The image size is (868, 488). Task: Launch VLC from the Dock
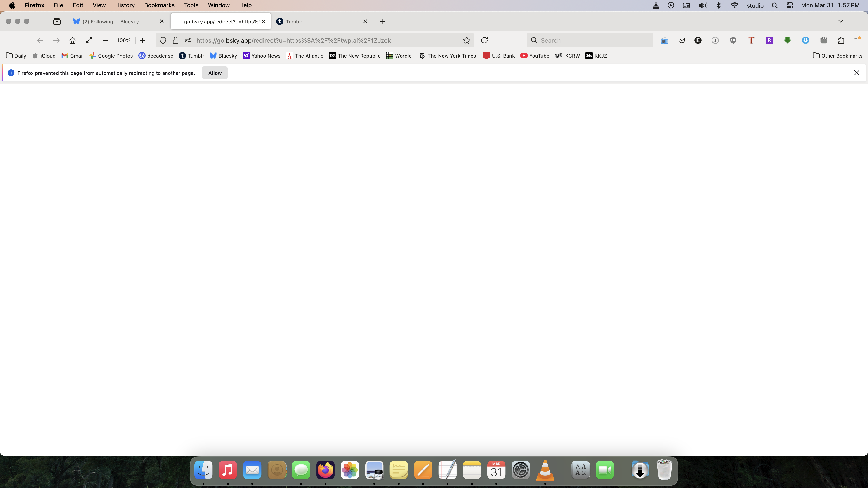click(x=545, y=470)
